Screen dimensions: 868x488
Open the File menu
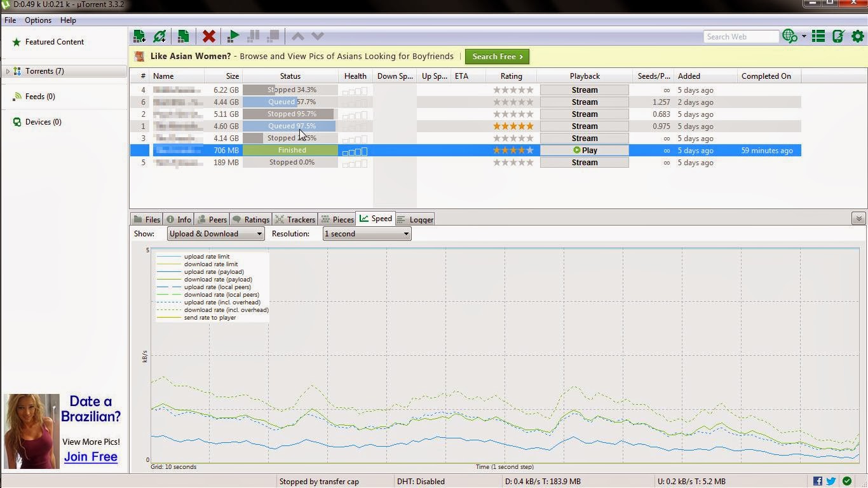[10, 20]
